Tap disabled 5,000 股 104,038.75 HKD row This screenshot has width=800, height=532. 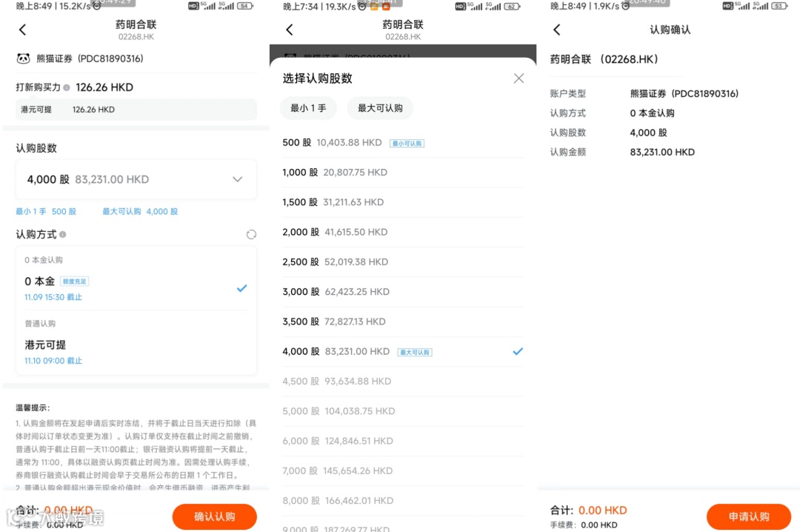(403, 411)
